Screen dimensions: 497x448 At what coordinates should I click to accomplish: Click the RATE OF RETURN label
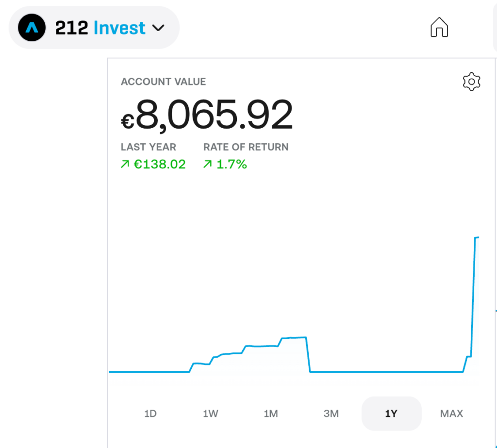246,147
